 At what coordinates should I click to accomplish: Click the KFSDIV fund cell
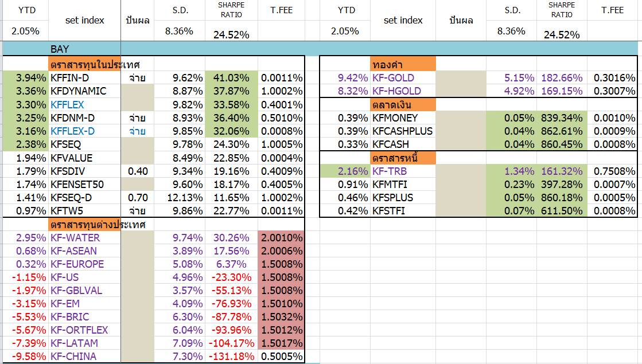pyautogui.click(x=84, y=171)
